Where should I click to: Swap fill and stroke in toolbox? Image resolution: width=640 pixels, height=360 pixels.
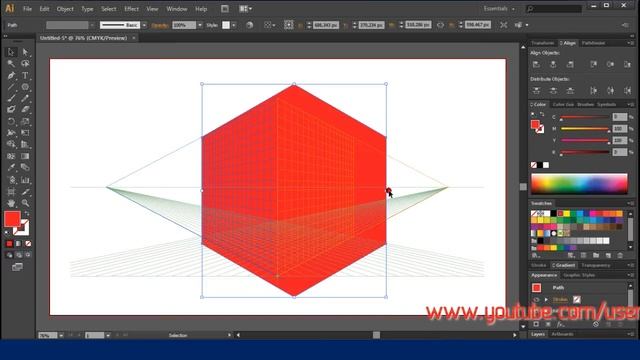(x=27, y=213)
